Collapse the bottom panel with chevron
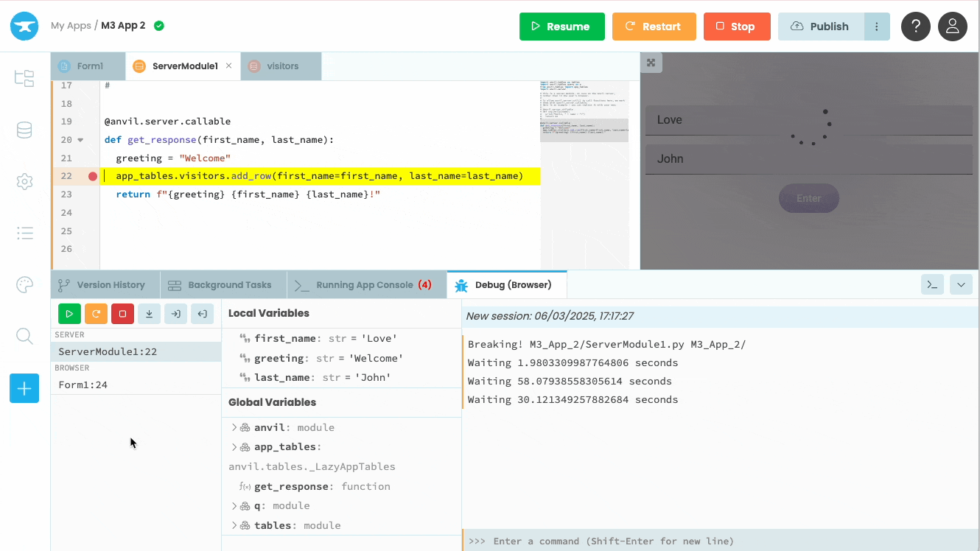Screen dimensions: 980x551 pyautogui.click(x=961, y=284)
